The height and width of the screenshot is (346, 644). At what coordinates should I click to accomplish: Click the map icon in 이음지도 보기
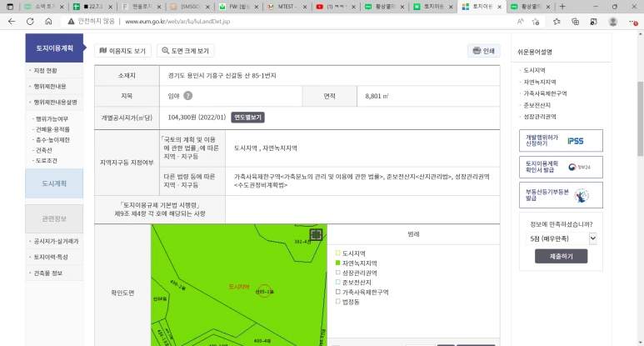103,51
